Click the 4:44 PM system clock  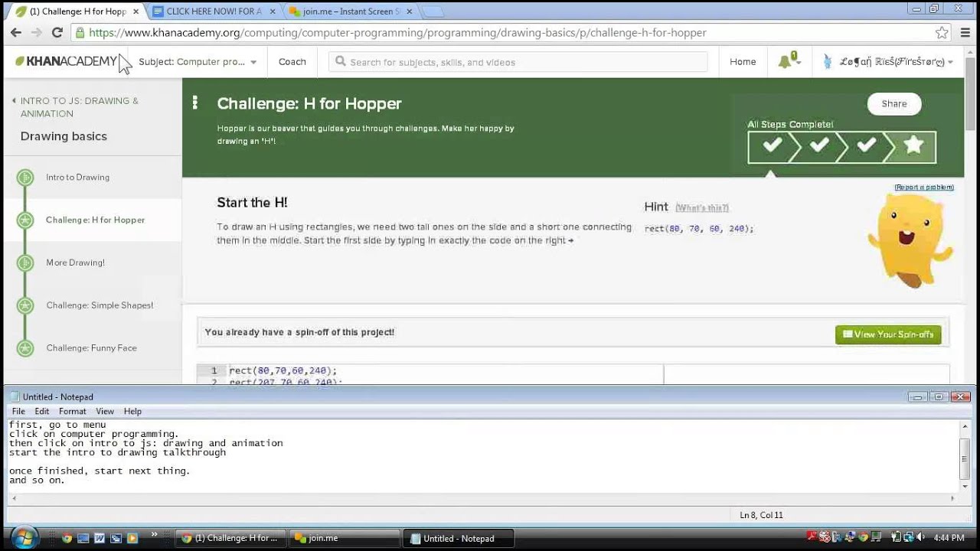(x=949, y=538)
